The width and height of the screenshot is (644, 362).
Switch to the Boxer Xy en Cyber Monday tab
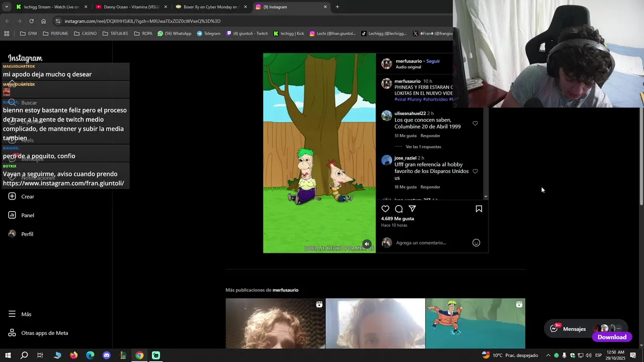point(211,7)
